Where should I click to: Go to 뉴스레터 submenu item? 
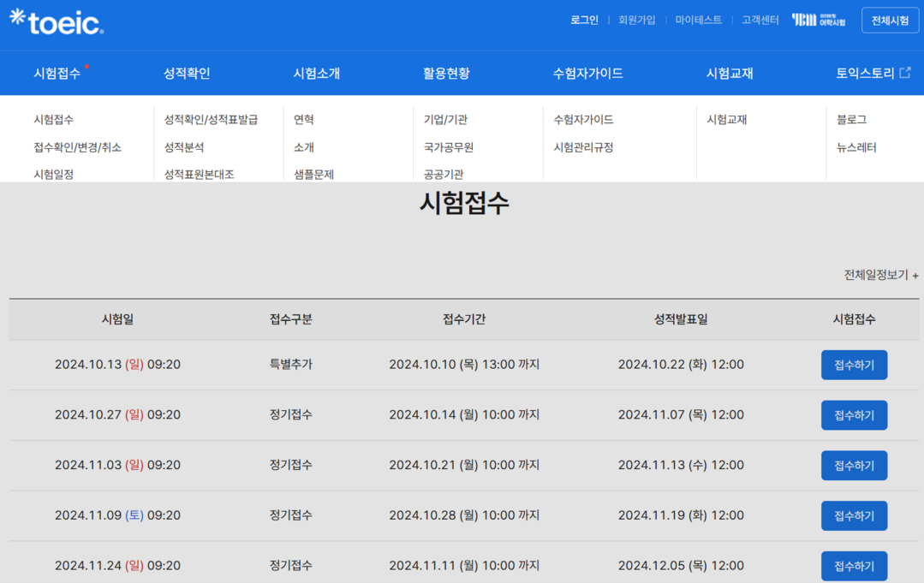(x=856, y=147)
